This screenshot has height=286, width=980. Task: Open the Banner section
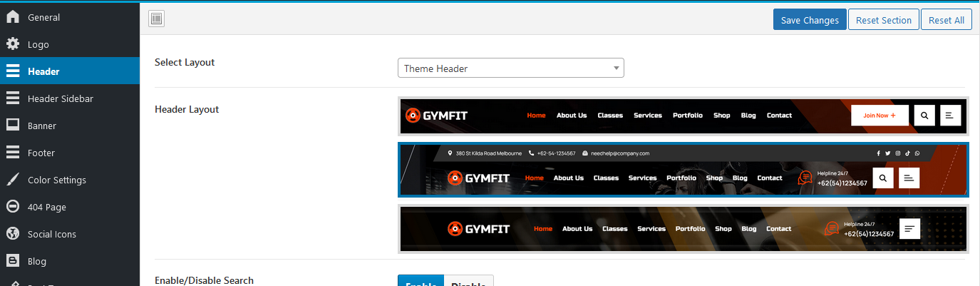point(70,126)
